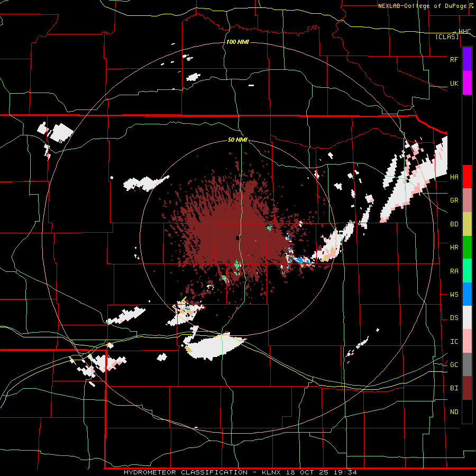Click the 'BD' legend label
476x476 pixels.
454,224
